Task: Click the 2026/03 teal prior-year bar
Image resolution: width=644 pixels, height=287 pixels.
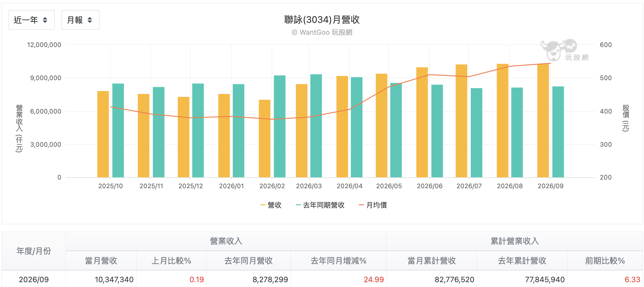Action: click(x=316, y=126)
